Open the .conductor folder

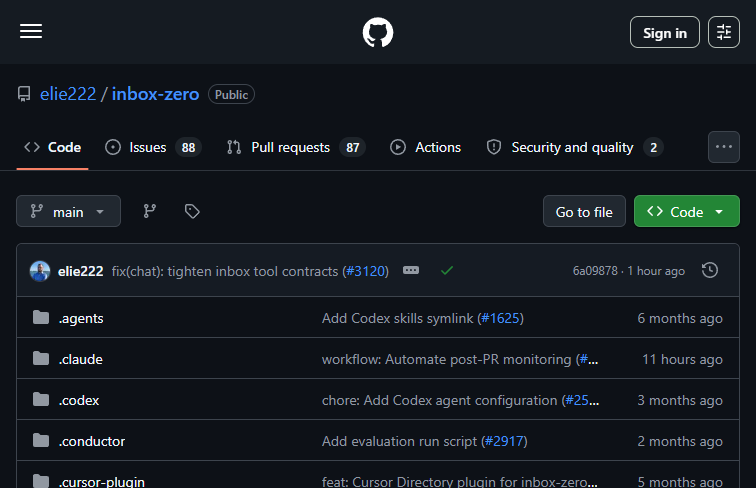pyautogui.click(x=92, y=441)
